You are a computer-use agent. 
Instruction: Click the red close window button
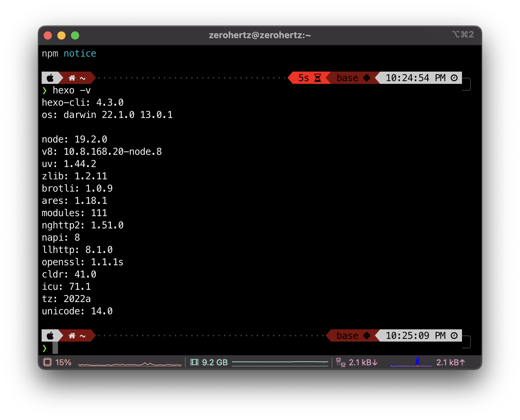click(x=48, y=35)
